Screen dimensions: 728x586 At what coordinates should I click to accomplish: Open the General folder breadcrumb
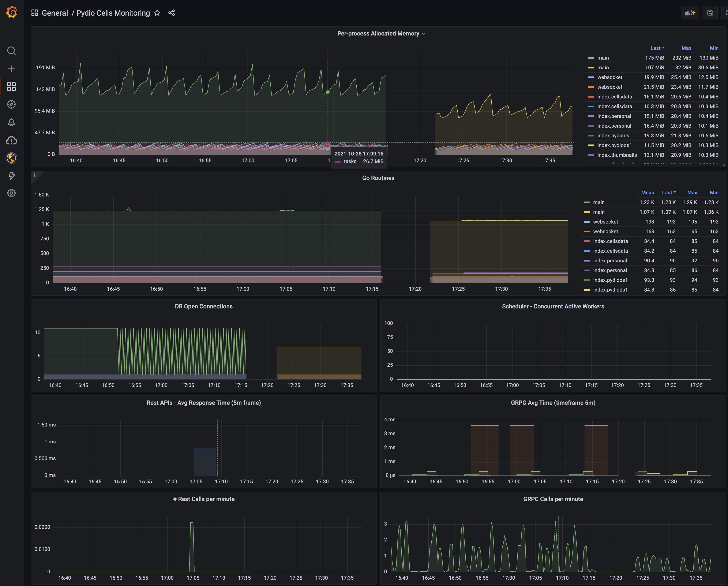pos(55,13)
